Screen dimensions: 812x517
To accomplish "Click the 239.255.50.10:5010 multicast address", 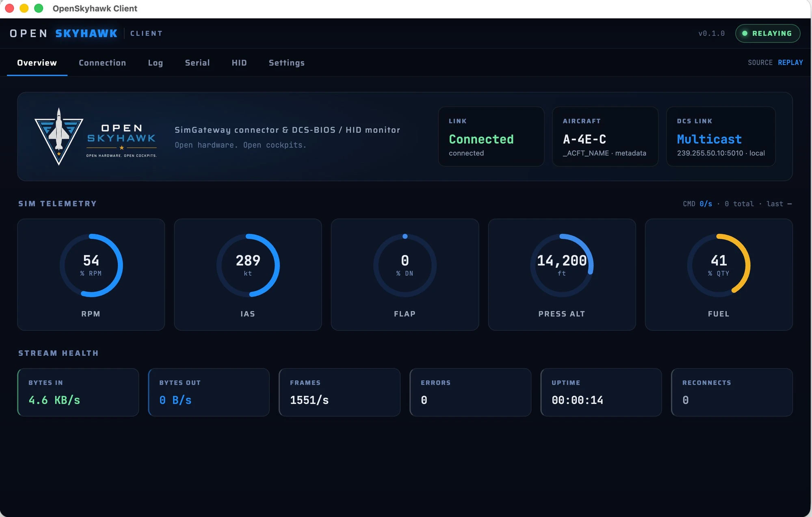I will (x=710, y=153).
